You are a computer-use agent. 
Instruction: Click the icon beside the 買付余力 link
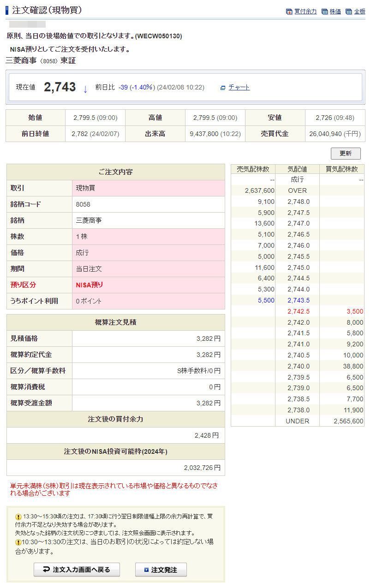pos(289,12)
